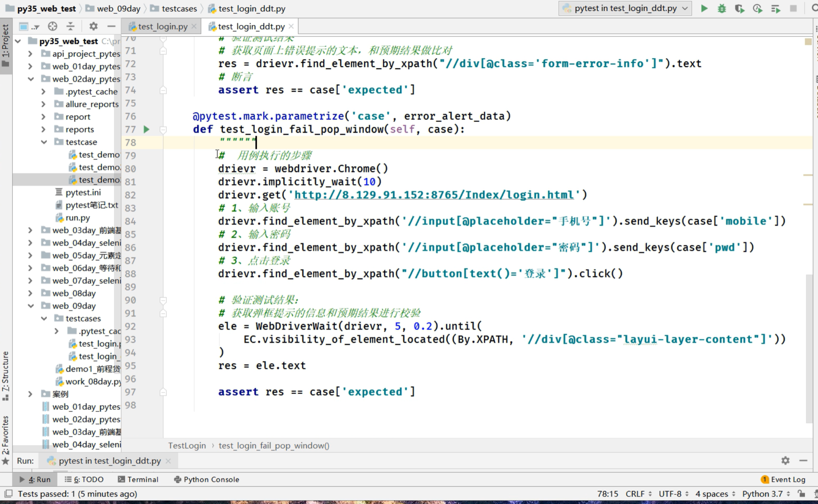Expand the web_03day folder
Screen dimensions: 818x504
coord(30,230)
